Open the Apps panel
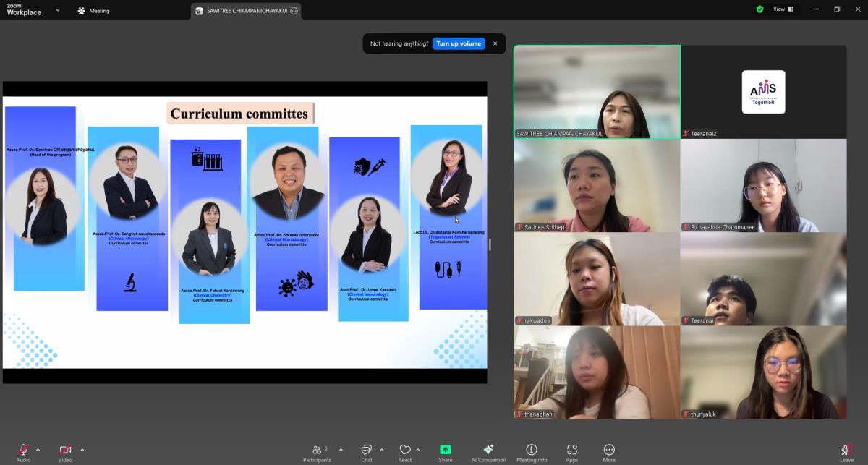The width and height of the screenshot is (868, 465). (x=572, y=453)
